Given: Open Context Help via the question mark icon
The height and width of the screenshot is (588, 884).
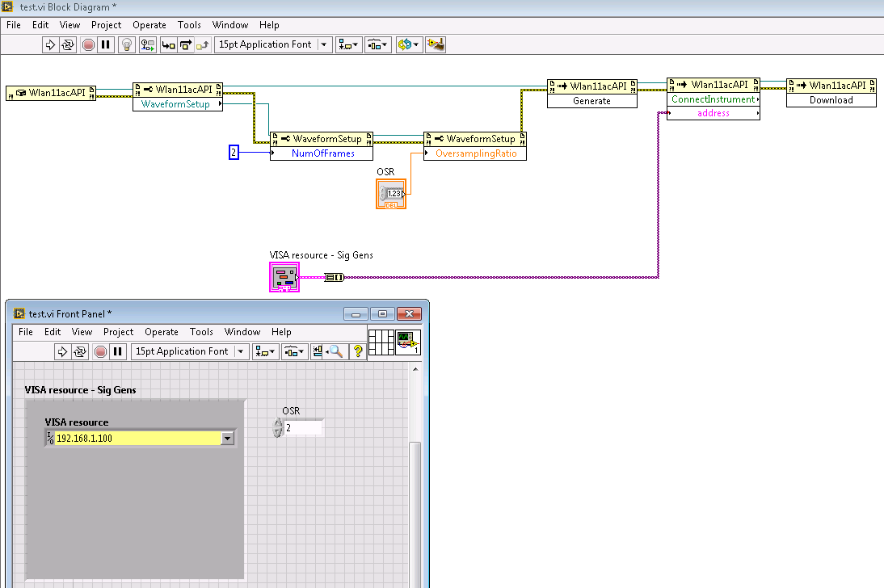Looking at the screenshot, I should tap(358, 351).
